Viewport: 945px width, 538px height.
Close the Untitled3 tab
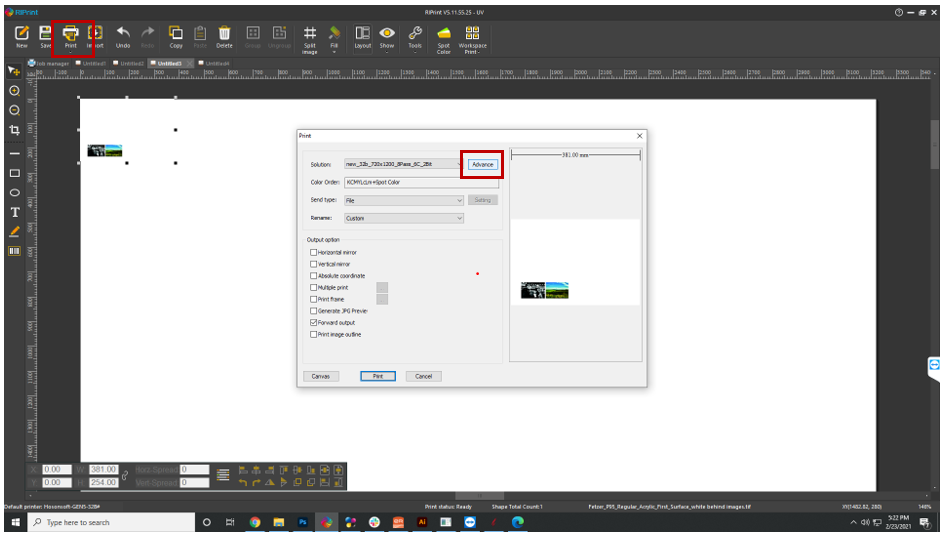[x=190, y=63]
